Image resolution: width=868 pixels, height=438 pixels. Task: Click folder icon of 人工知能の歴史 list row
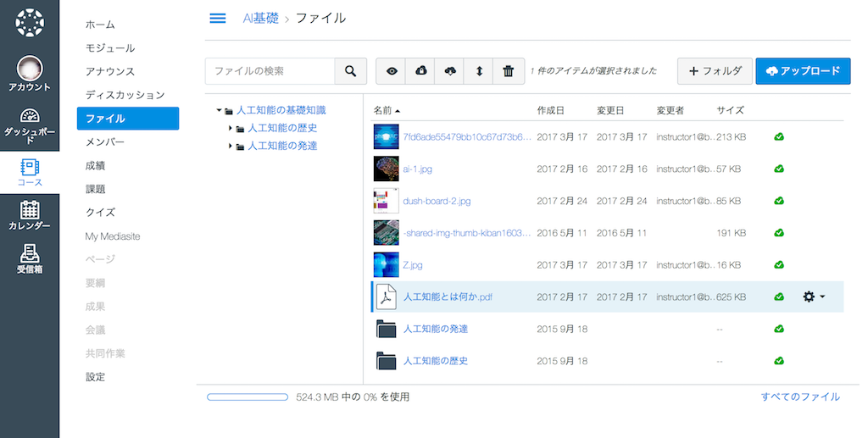click(386, 361)
